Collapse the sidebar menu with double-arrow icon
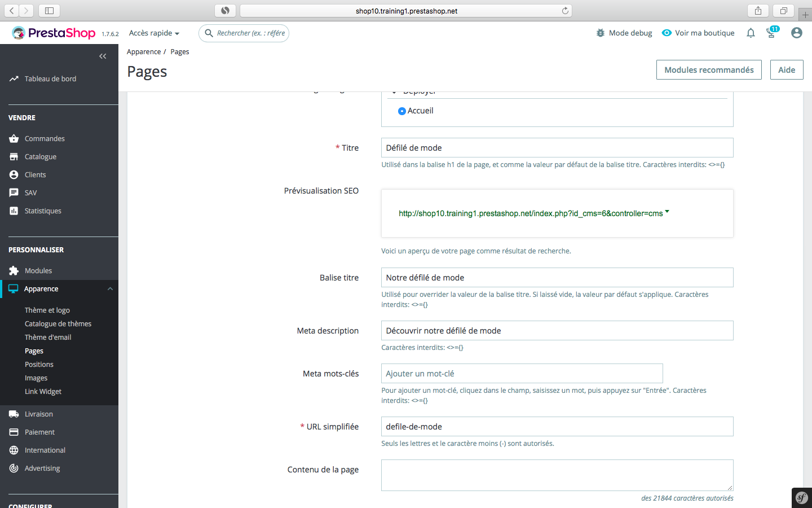This screenshot has height=508, width=812. (103, 56)
